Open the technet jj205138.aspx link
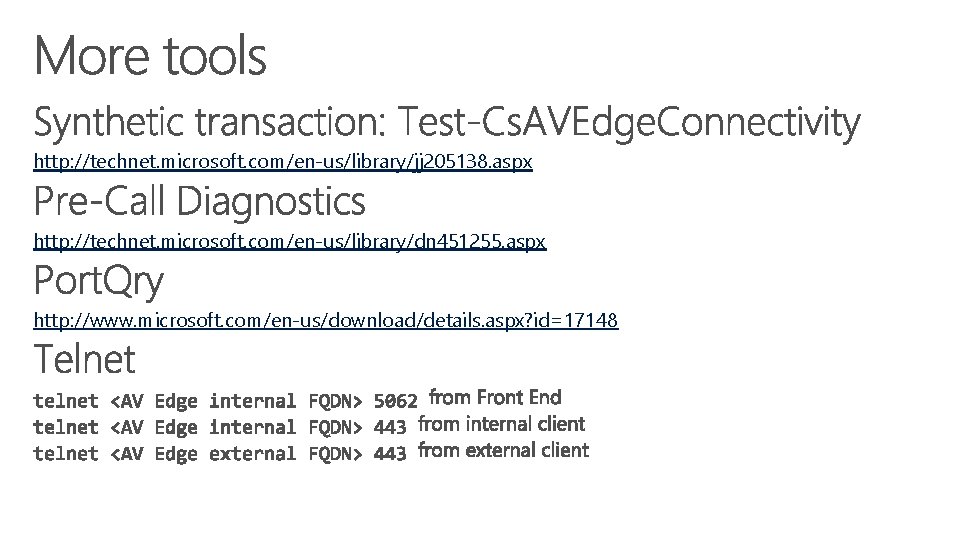 pyautogui.click(x=283, y=162)
